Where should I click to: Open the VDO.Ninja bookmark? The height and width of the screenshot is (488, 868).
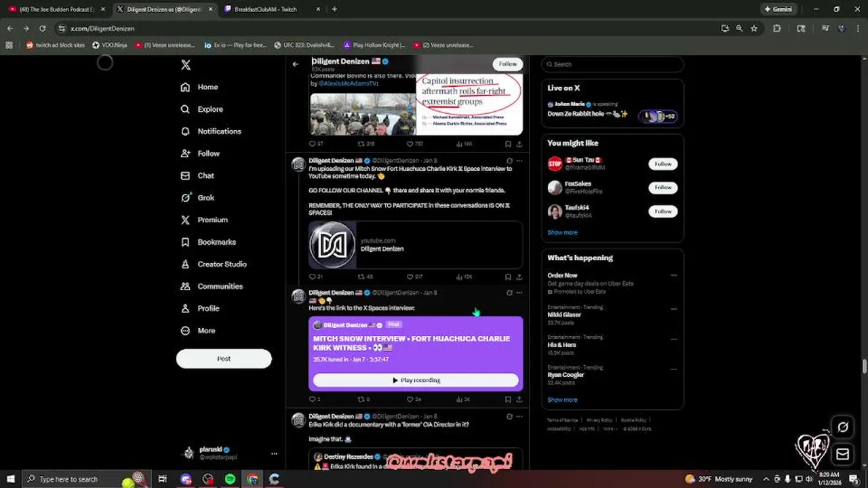click(109, 45)
